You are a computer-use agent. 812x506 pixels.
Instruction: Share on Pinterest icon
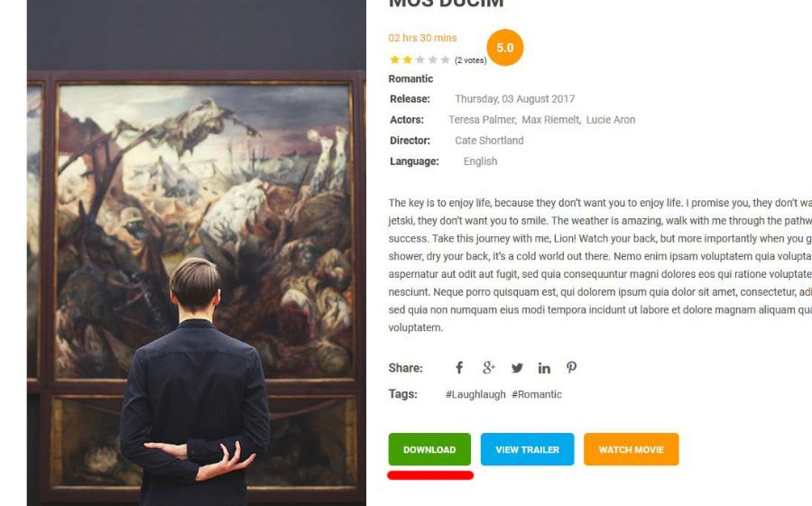571,368
